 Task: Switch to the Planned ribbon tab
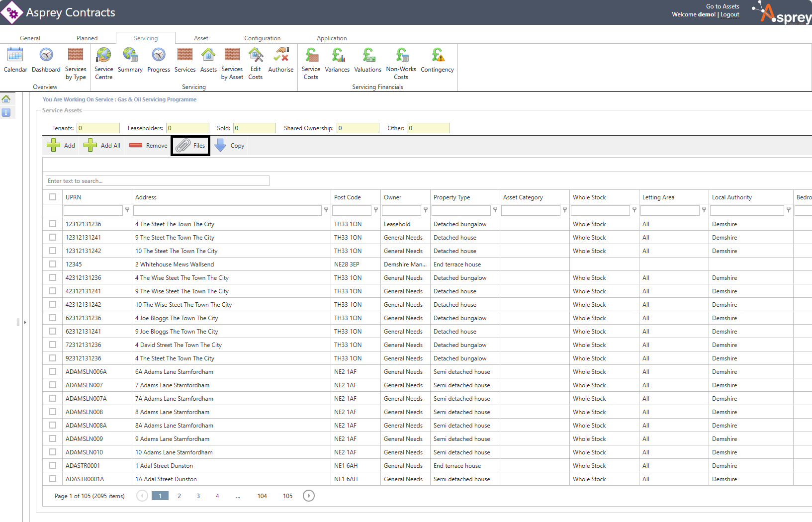87,38
